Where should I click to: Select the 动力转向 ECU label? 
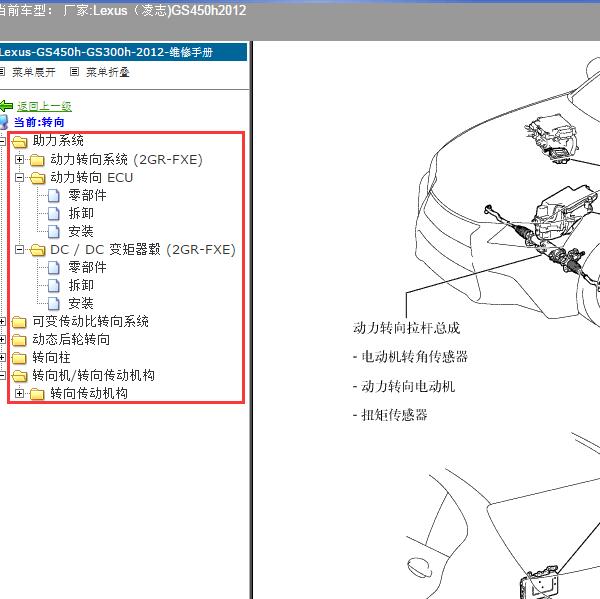91,177
